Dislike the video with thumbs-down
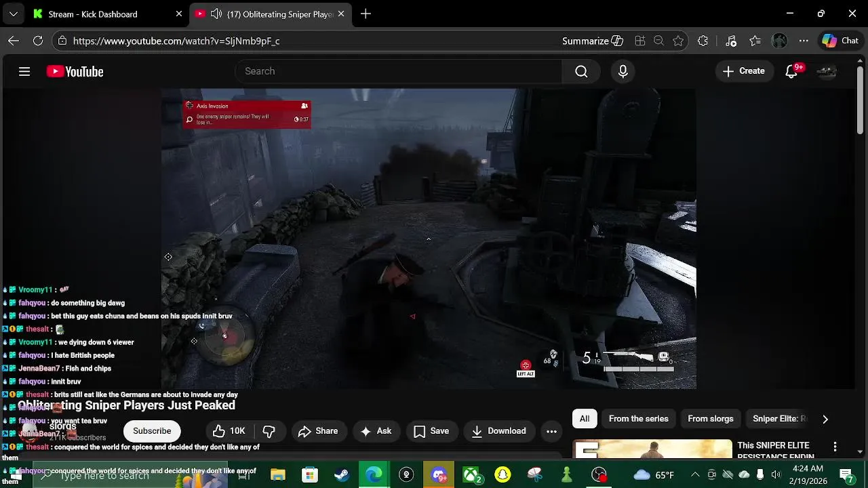This screenshot has width=868, height=488. pyautogui.click(x=269, y=431)
